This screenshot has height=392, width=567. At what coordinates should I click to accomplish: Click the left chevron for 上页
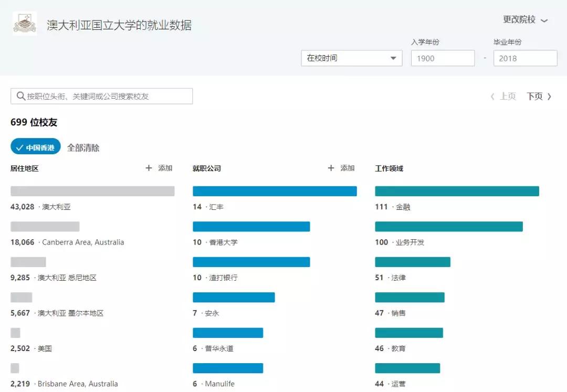coord(492,97)
